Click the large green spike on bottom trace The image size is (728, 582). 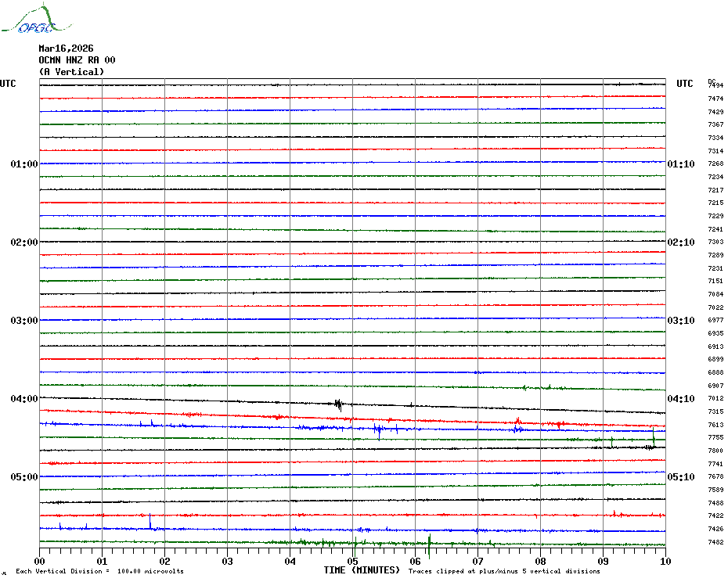coord(429,544)
